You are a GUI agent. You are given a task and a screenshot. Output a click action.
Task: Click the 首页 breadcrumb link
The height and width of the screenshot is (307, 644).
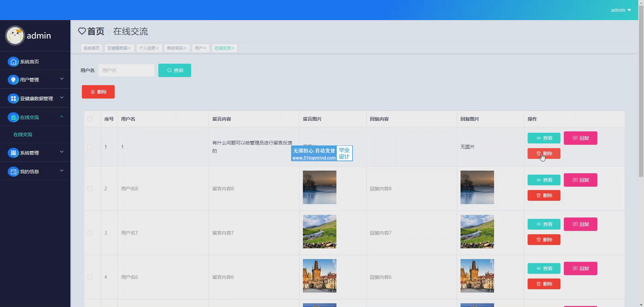point(96,32)
